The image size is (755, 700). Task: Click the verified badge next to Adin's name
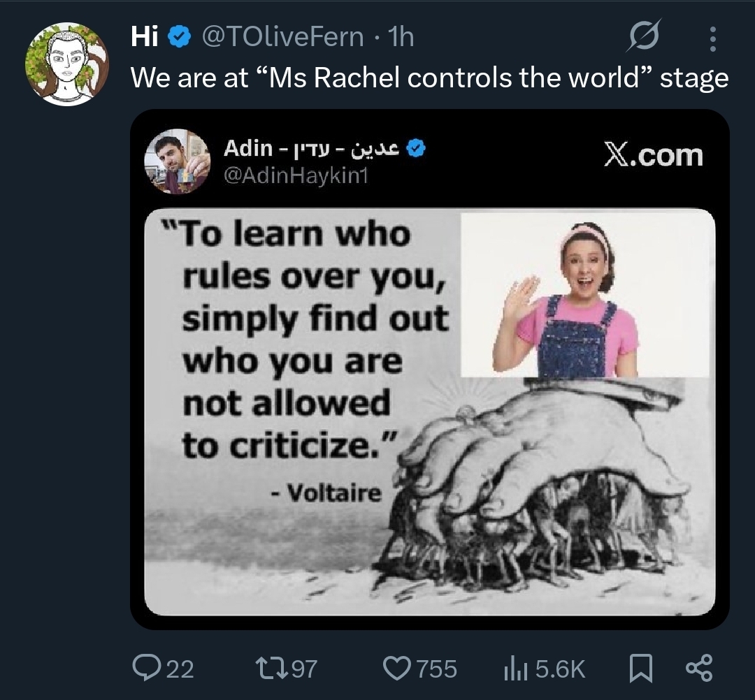click(417, 149)
